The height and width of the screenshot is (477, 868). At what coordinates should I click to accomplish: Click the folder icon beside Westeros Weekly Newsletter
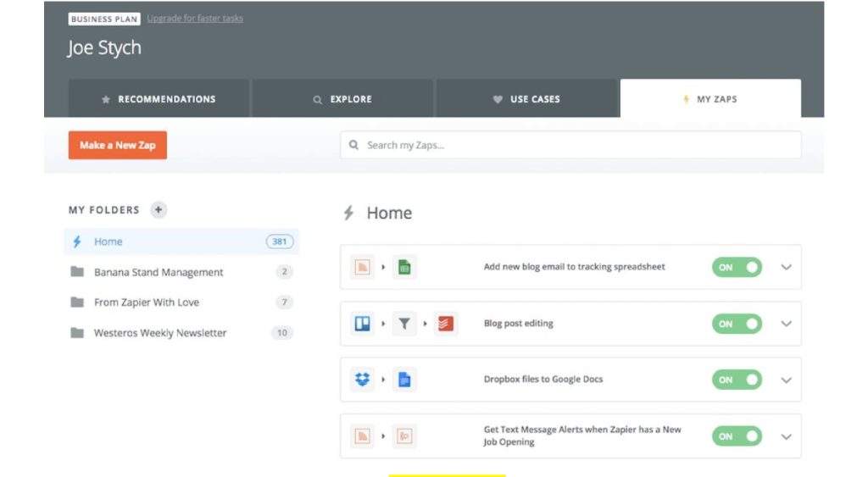pos(77,333)
